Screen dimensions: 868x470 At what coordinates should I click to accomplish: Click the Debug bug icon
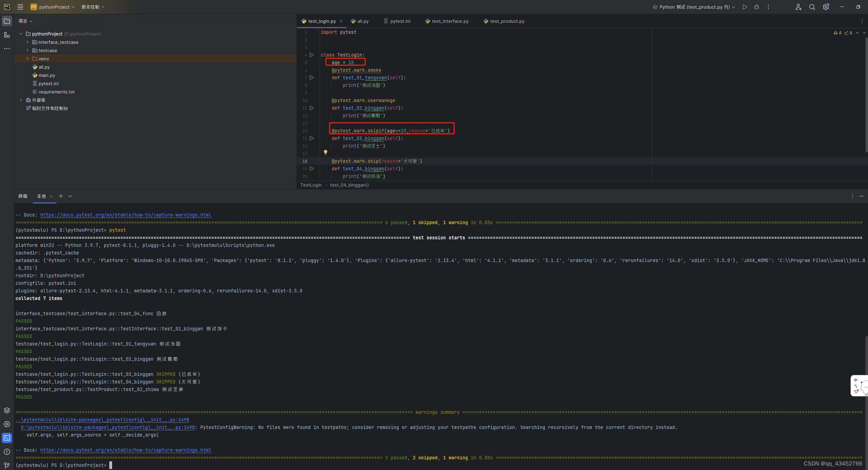click(x=757, y=7)
